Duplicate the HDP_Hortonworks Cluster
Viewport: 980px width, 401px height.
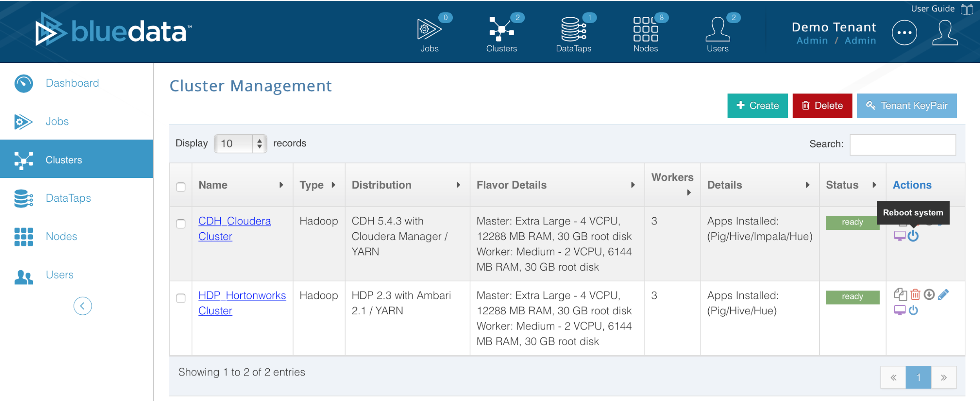900,294
